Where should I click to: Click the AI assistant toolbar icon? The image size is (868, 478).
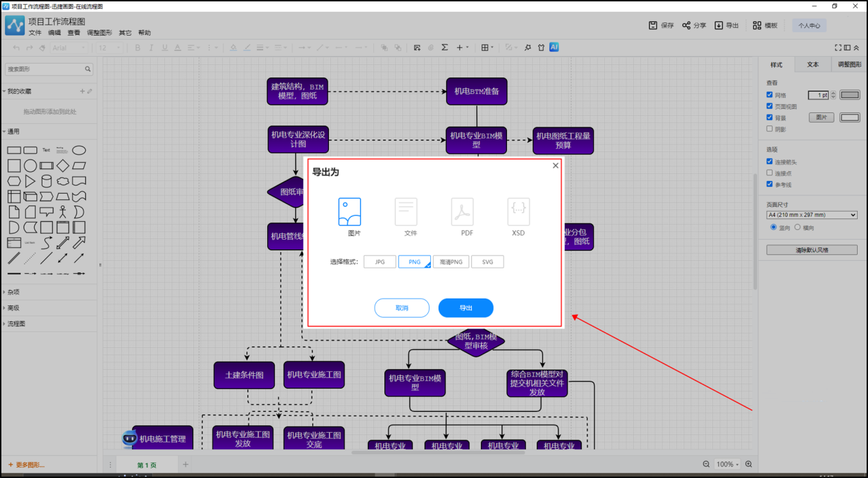554,47
